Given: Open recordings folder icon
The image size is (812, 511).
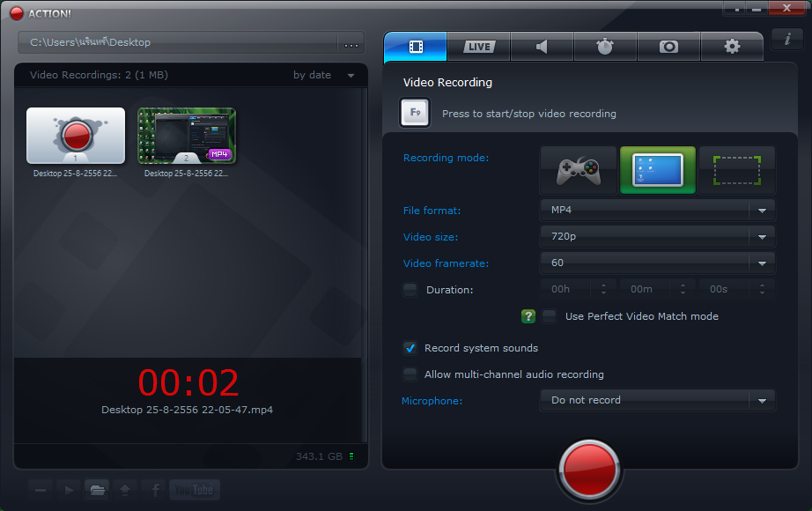Looking at the screenshot, I should point(97,490).
